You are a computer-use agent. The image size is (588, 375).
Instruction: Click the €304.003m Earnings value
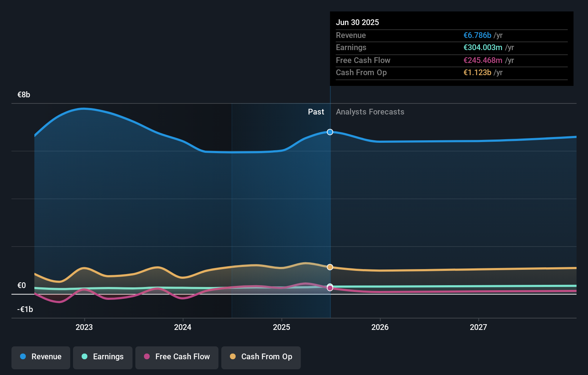coord(484,47)
